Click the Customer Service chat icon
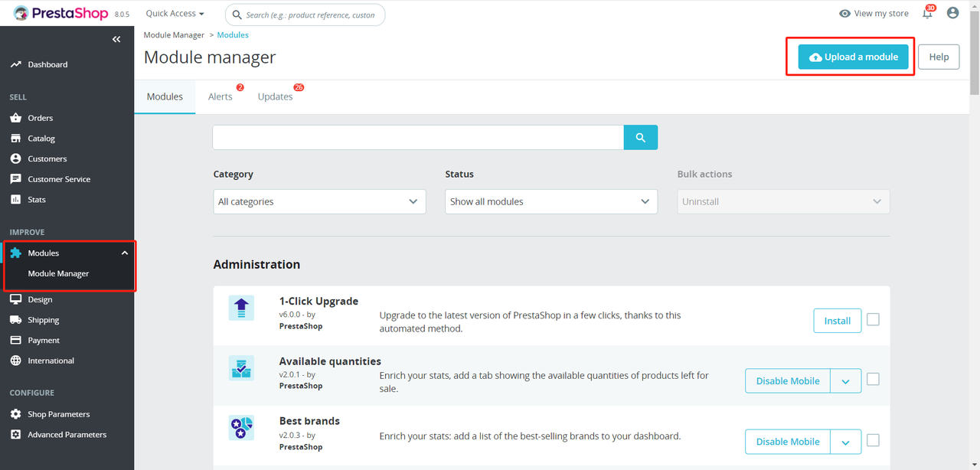 15,179
